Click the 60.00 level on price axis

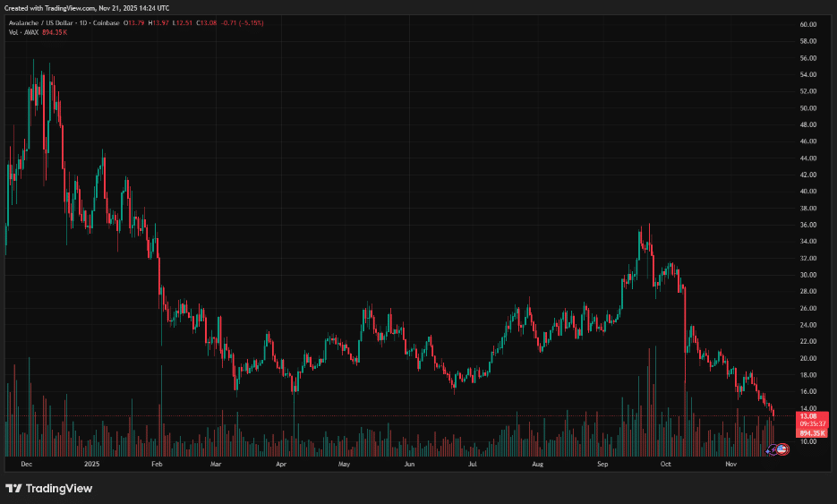pos(809,24)
